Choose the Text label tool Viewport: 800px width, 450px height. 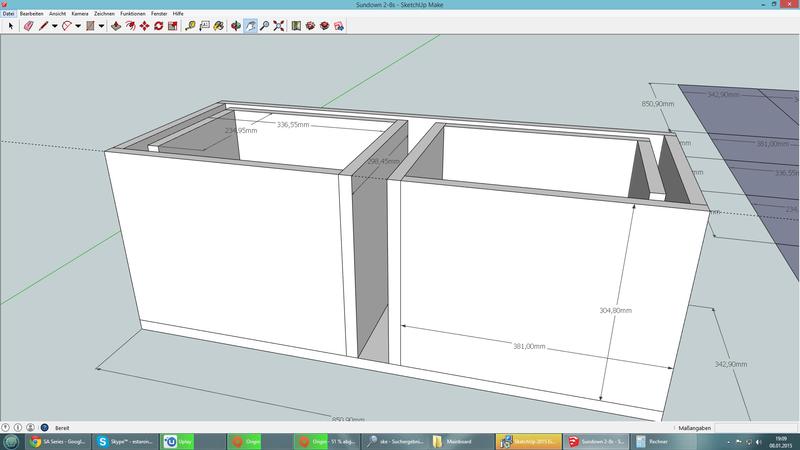pyautogui.click(x=204, y=26)
